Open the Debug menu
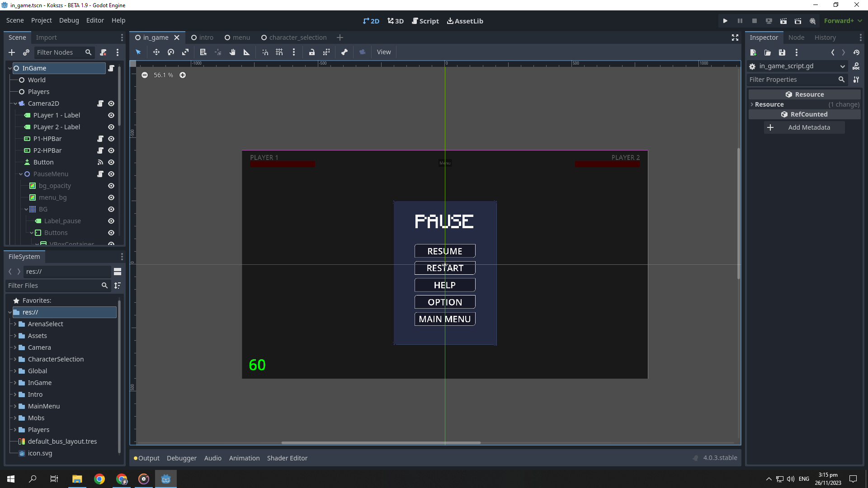This screenshot has height=488, width=868. pyautogui.click(x=69, y=20)
